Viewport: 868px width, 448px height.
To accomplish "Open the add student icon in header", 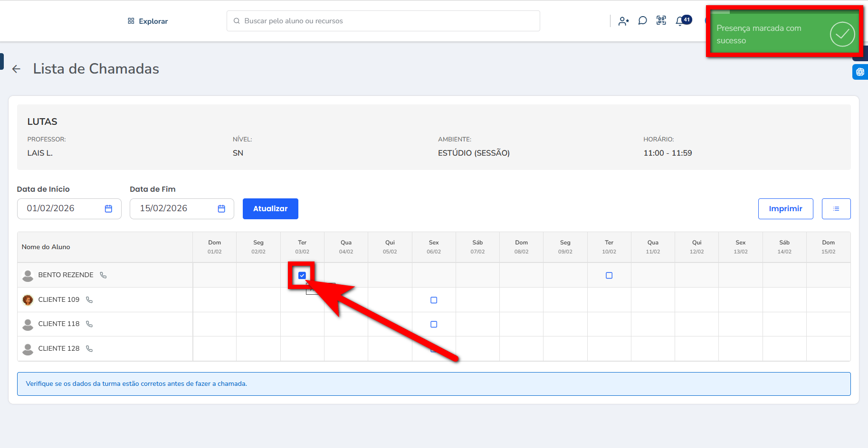I will 623,21.
